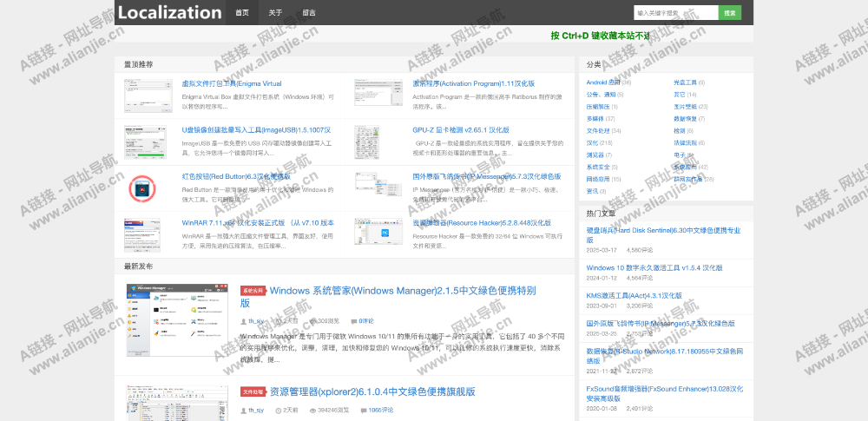This screenshot has height=421, width=868.
Task: Open GPU-Z 显卡检测 v2.65.1 link
Action: point(461,130)
